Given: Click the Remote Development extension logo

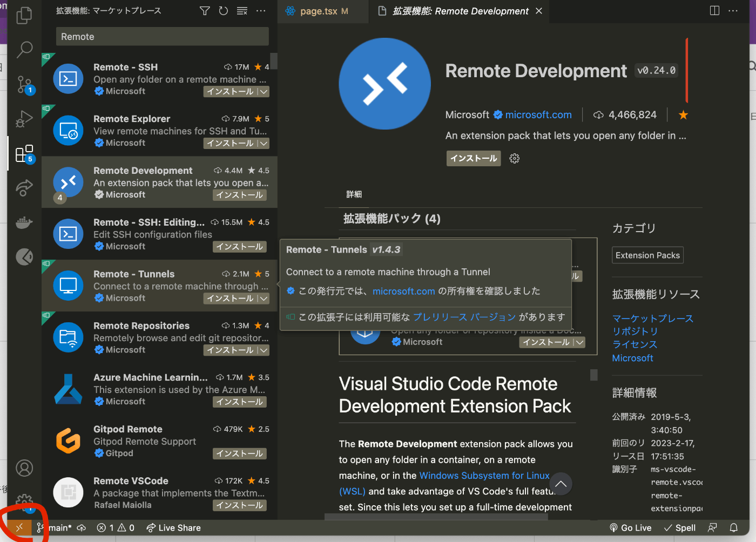Looking at the screenshot, I should [x=384, y=84].
